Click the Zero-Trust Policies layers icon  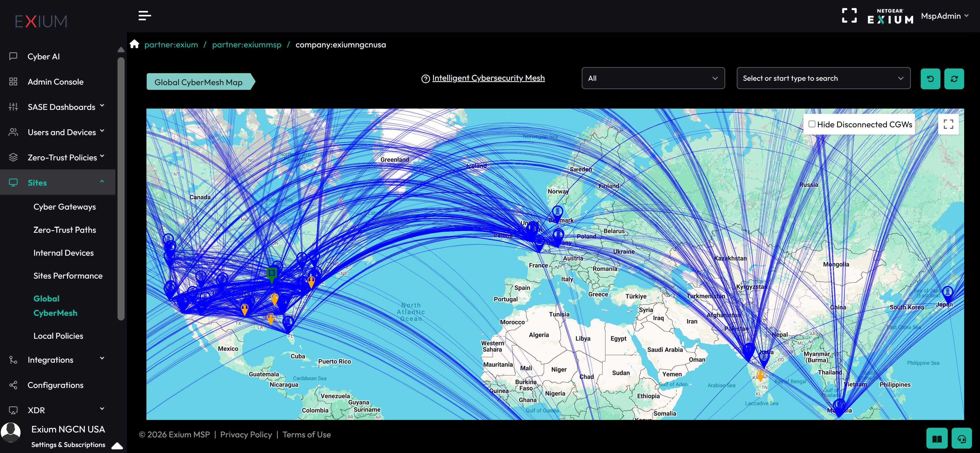click(13, 157)
